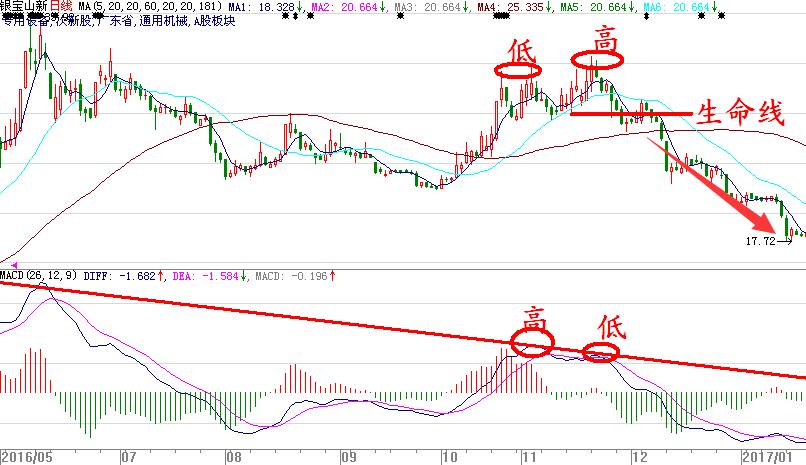Viewport: 806px width, 465px height.
Task: Click the 12 month axis label
Action: [x=640, y=457]
